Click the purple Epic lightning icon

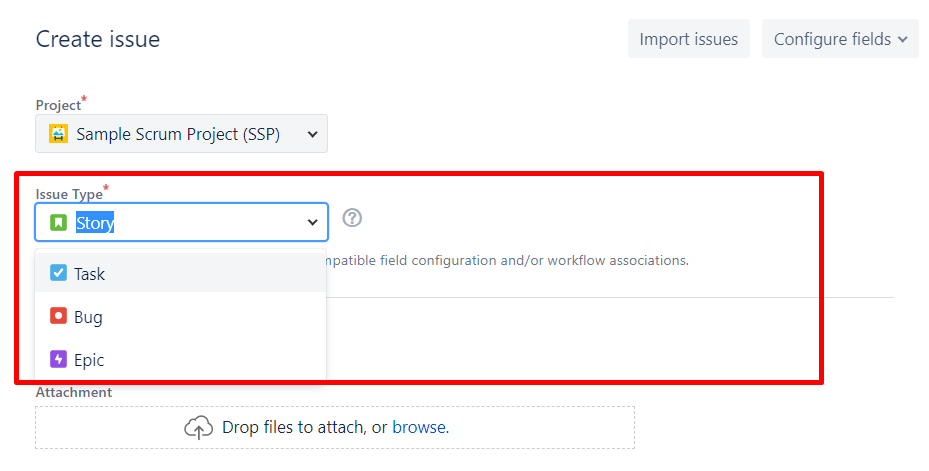point(58,360)
